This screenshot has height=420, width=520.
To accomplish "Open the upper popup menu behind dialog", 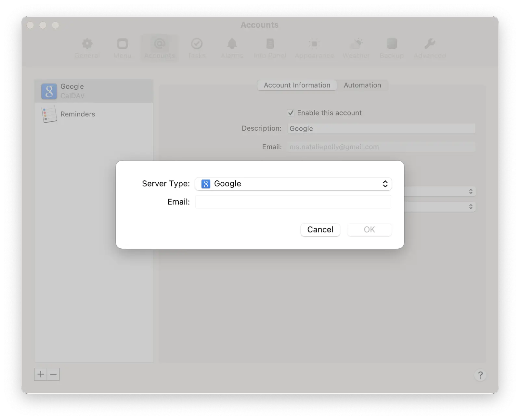I will (x=440, y=191).
